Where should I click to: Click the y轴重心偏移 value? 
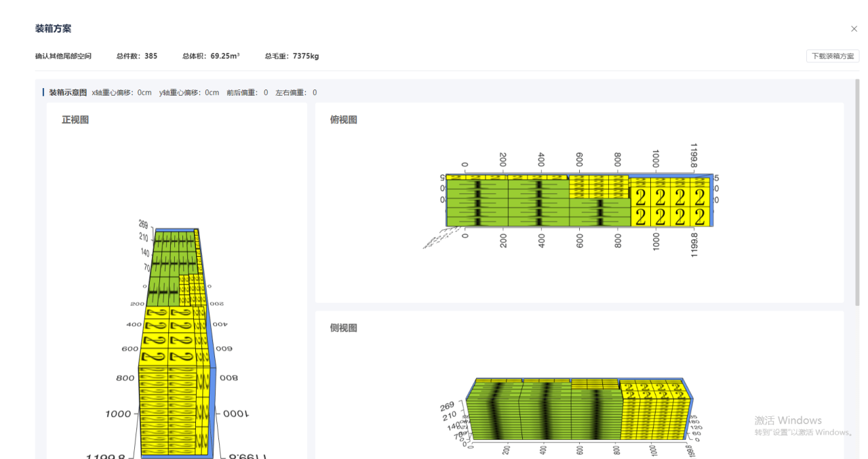pos(189,93)
